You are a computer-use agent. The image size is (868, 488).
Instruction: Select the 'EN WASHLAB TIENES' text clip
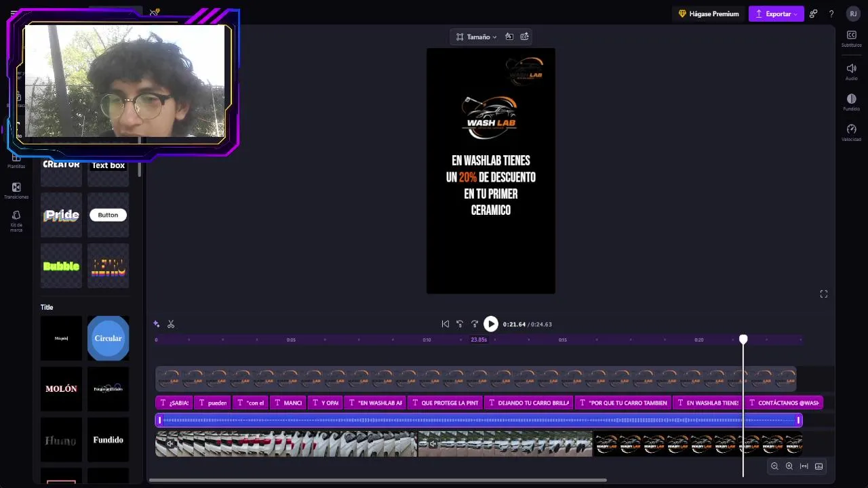707,403
